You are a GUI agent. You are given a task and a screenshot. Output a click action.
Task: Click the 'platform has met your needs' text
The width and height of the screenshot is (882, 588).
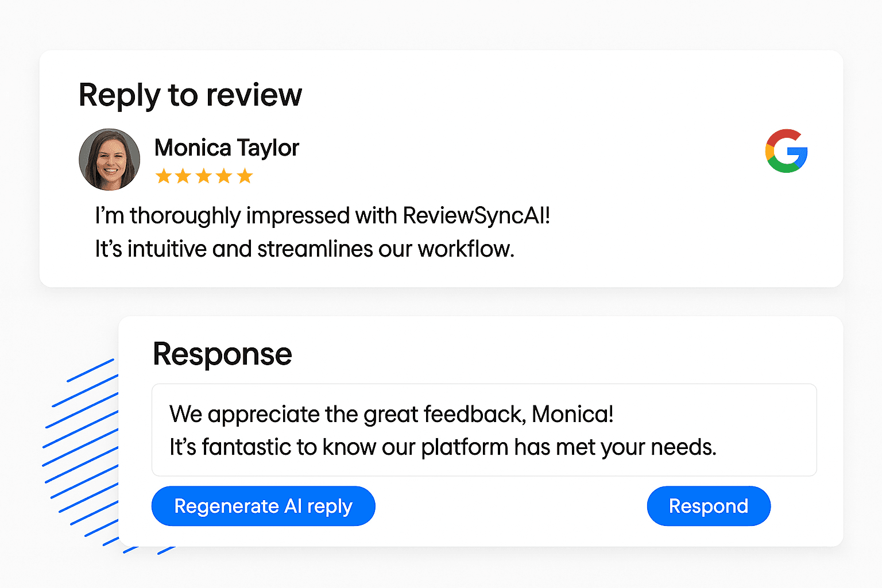568,447
